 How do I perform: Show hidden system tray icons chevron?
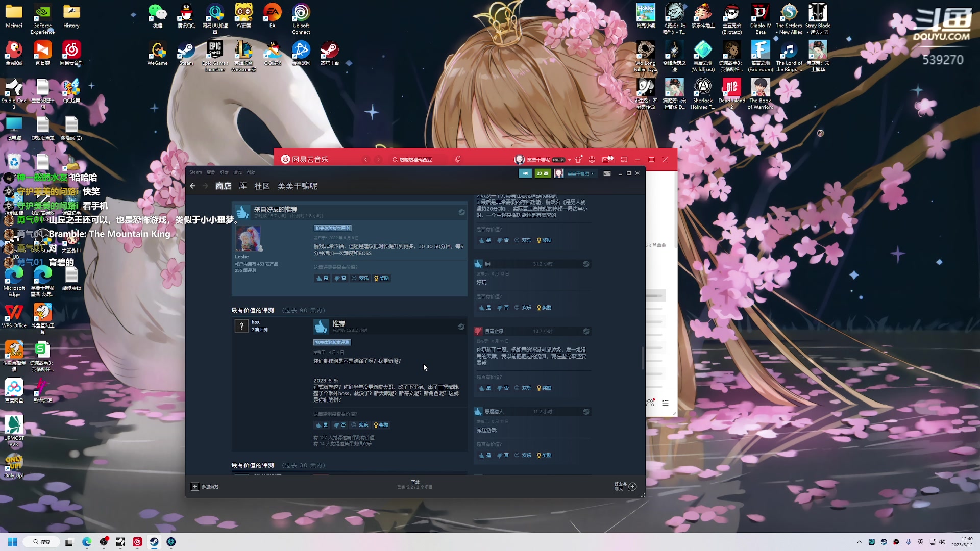tap(859, 542)
